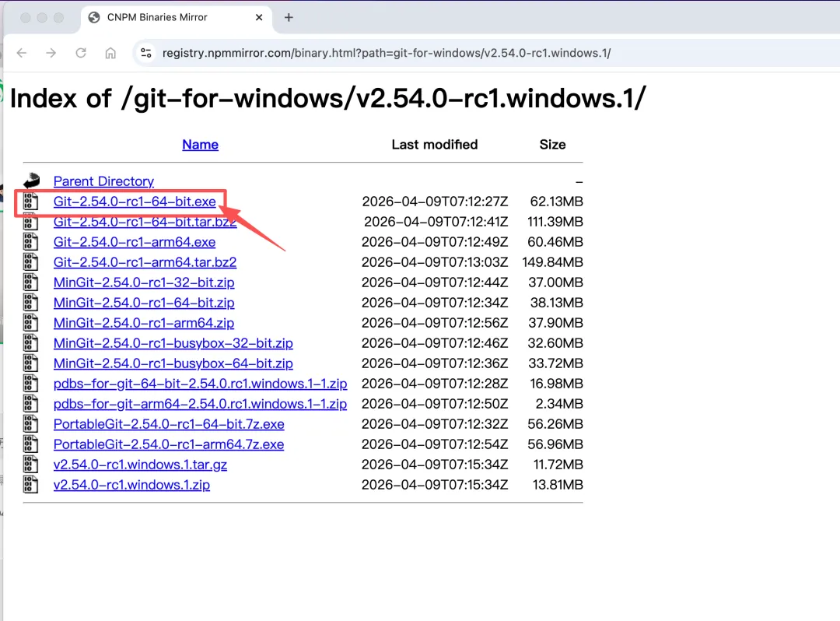
Task: Click file icon beside Git-2.54.0-rc1-64-bit.exe
Action: click(30, 202)
